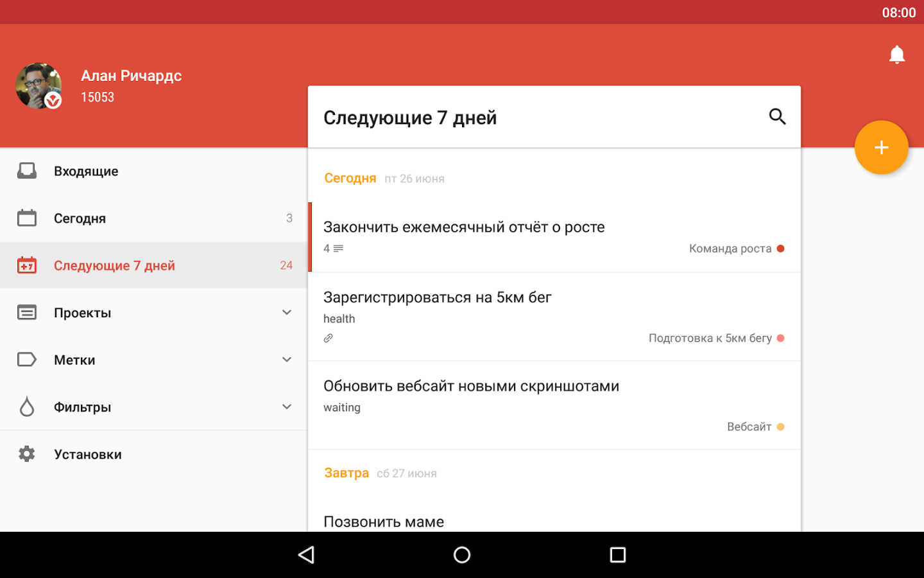Click the Фильтры droplet icon
This screenshot has height=578, width=924.
27,407
